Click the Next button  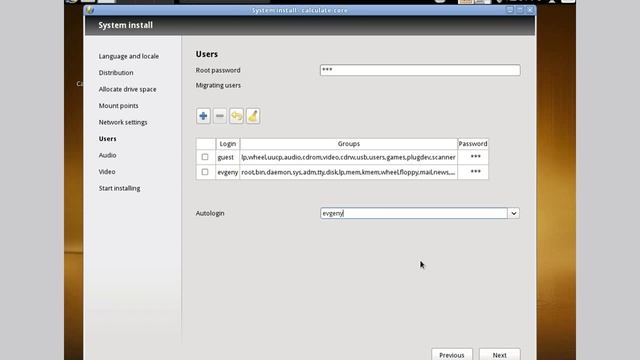(x=500, y=354)
